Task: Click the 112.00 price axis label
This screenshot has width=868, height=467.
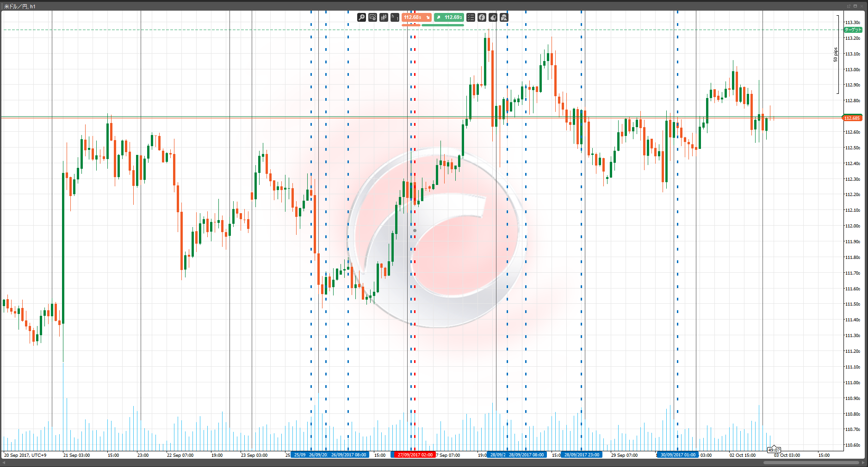Action: click(x=853, y=226)
